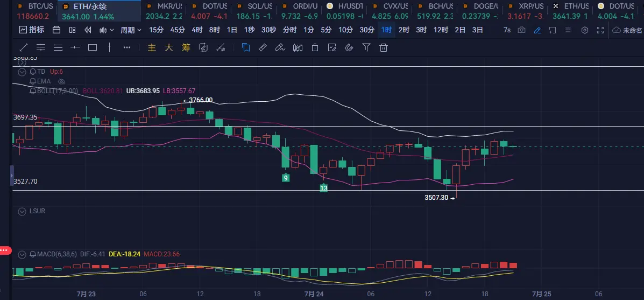Select the vertical line tool

tap(109, 47)
